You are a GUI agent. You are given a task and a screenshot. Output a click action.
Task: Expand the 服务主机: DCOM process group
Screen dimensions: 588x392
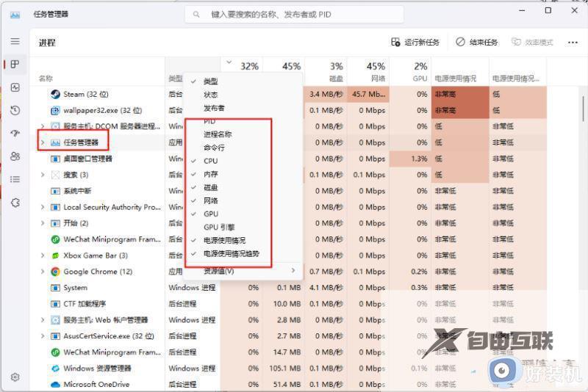pos(43,126)
